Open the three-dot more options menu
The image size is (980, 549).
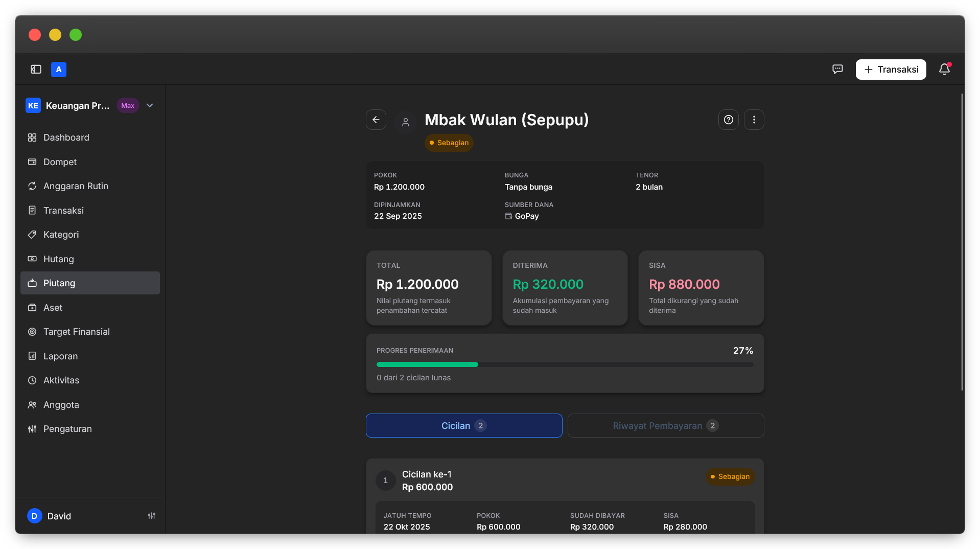[754, 120]
